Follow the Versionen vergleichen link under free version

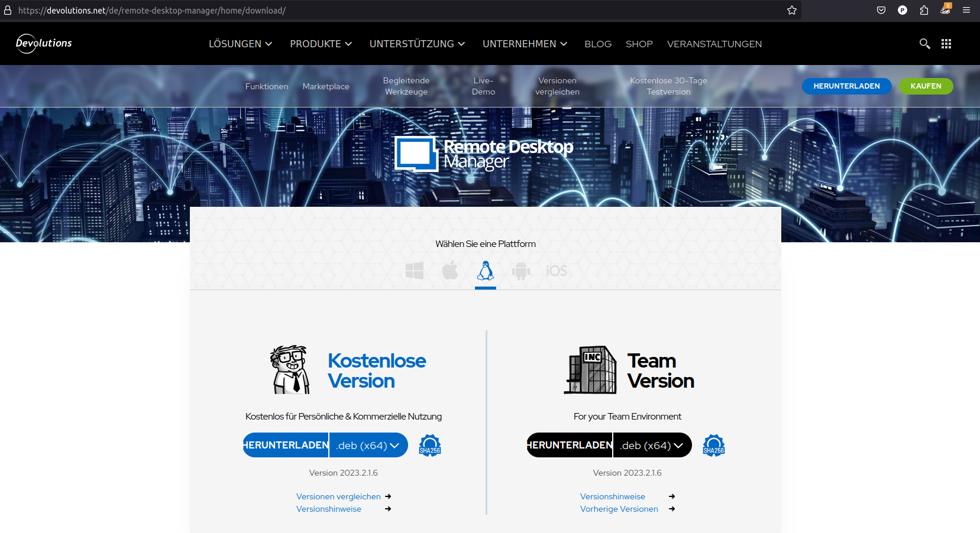tap(338, 496)
